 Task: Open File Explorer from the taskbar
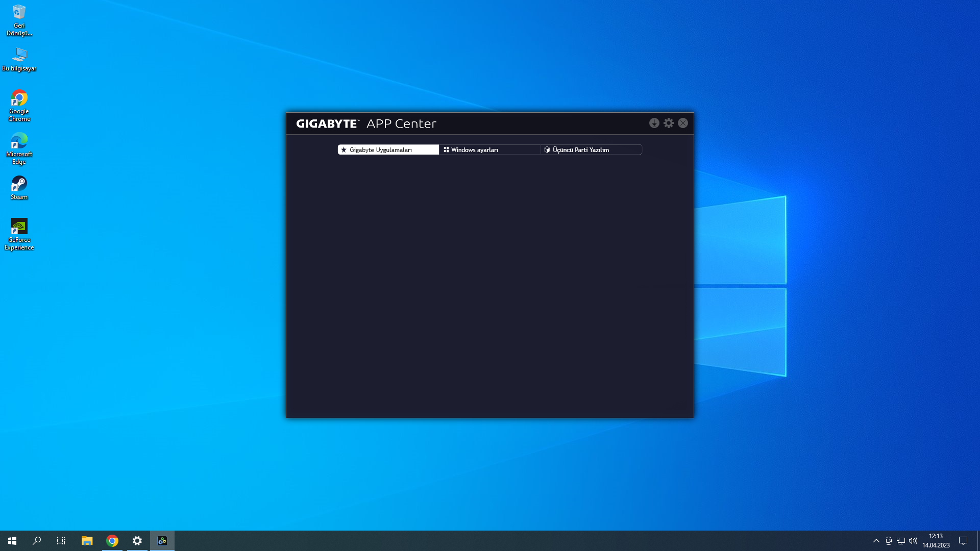pyautogui.click(x=87, y=541)
